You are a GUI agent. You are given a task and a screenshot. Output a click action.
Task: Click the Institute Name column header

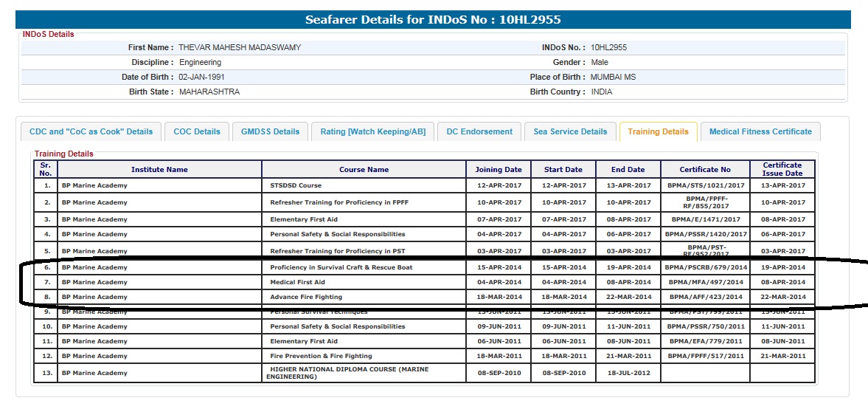click(x=159, y=170)
